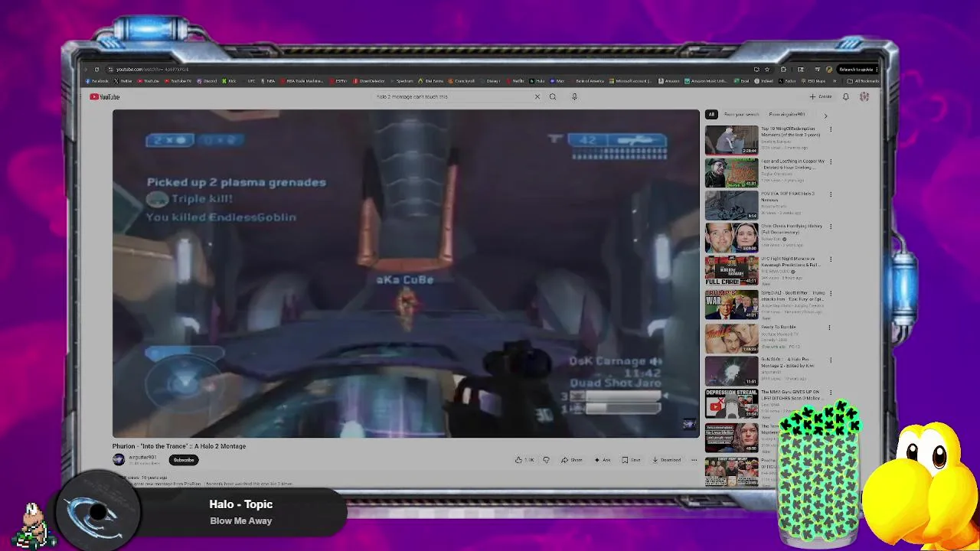980x551 pixels.
Task: Clear the YouTube search box with the X
Action: point(537,96)
